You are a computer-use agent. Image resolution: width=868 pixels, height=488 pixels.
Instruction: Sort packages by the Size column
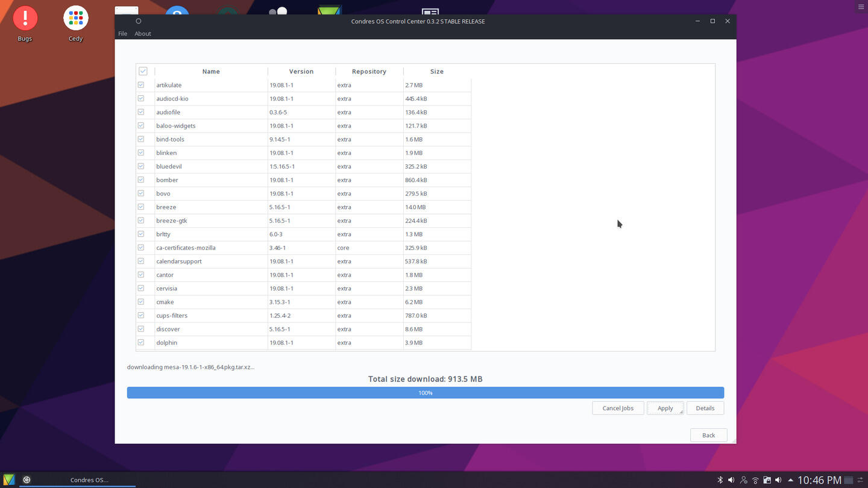[x=437, y=71]
